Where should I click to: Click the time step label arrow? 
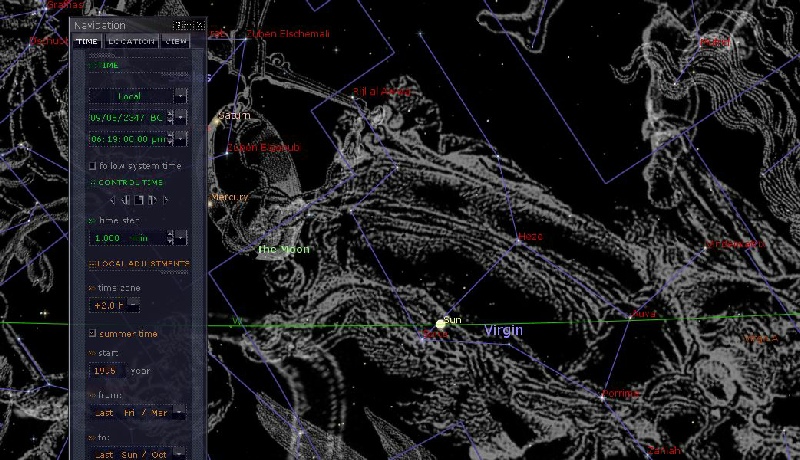(92, 221)
